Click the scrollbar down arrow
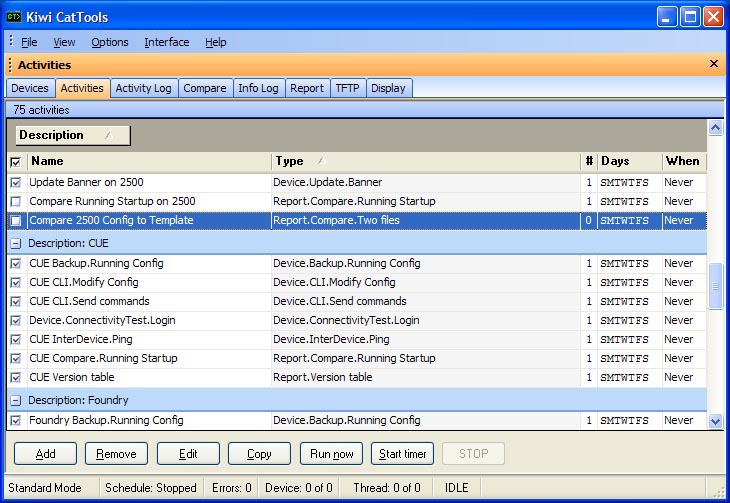The image size is (730, 503). (716, 422)
